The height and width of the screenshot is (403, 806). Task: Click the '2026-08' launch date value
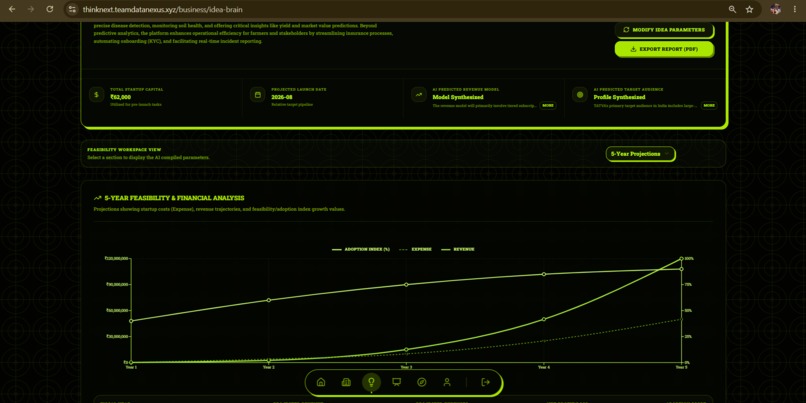(282, 97)
